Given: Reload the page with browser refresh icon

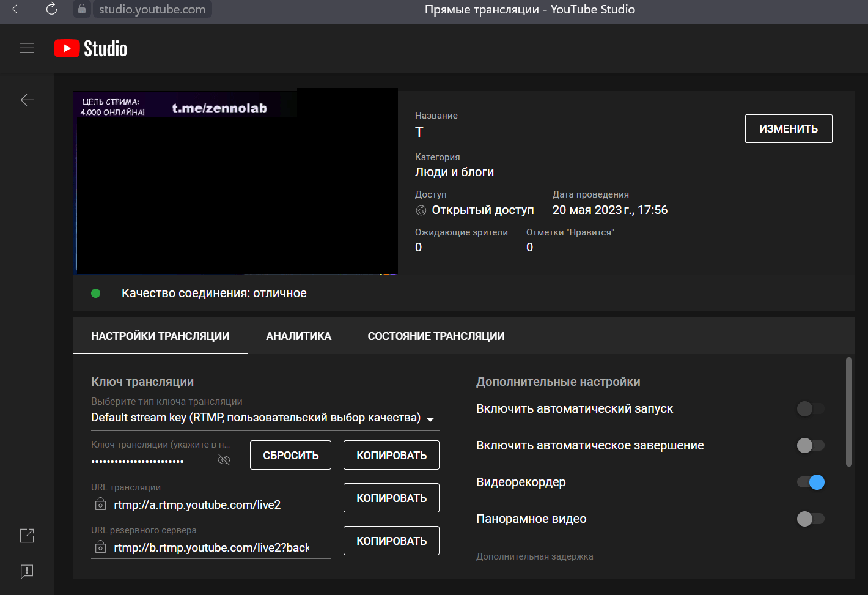Looking at the screenshot, I should (x=51, y=9).
